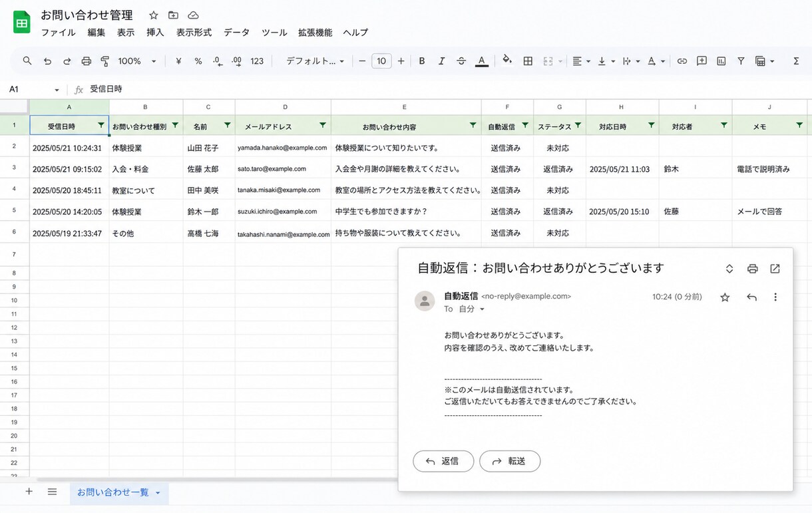The image size is (812, 513).
Task: Toggle bold formatting
Action: (422, 61)
